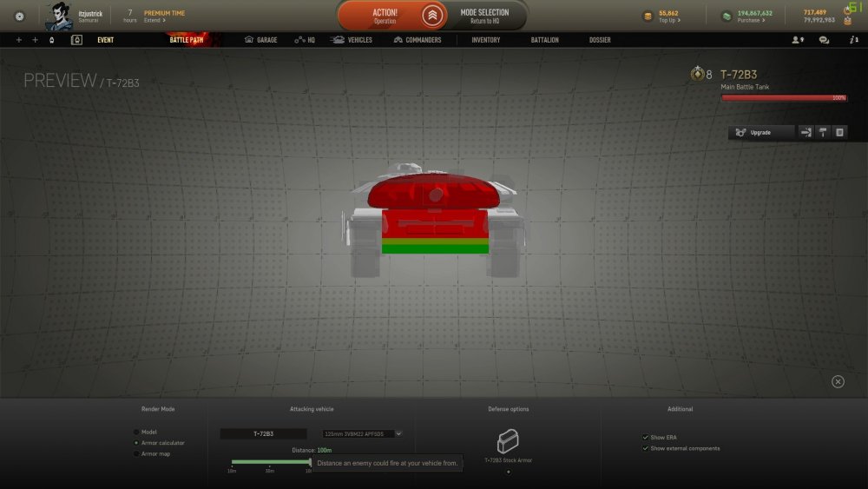Viewport: 868px width, 489px height.
Task: Click the red 100% vehicle progress bar
Action: 783,98
